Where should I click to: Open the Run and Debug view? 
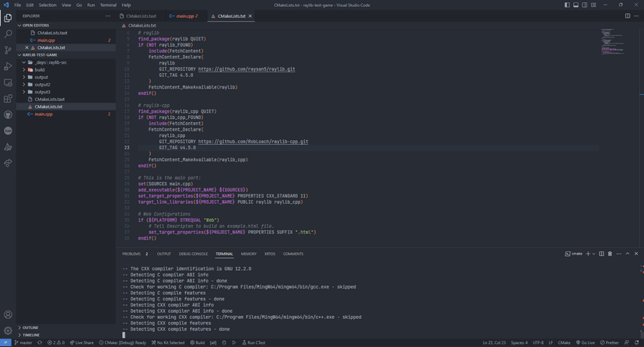(x=8, y=66)
